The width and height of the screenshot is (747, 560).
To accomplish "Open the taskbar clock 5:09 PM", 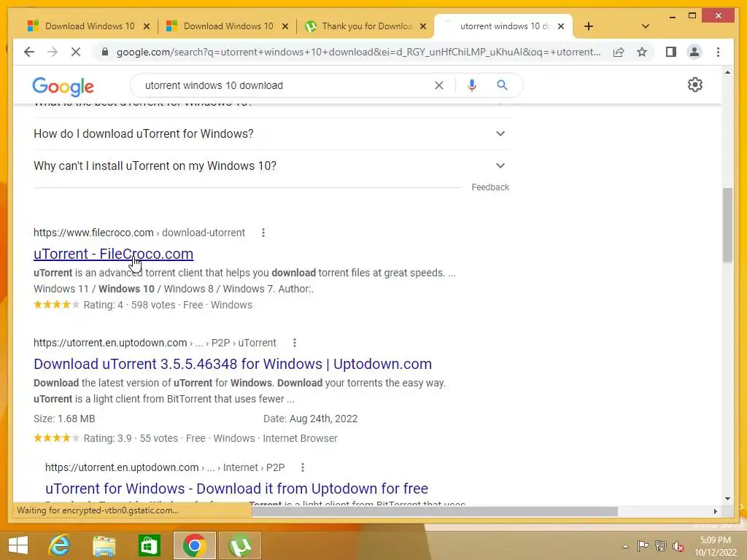I will point(715,546).
